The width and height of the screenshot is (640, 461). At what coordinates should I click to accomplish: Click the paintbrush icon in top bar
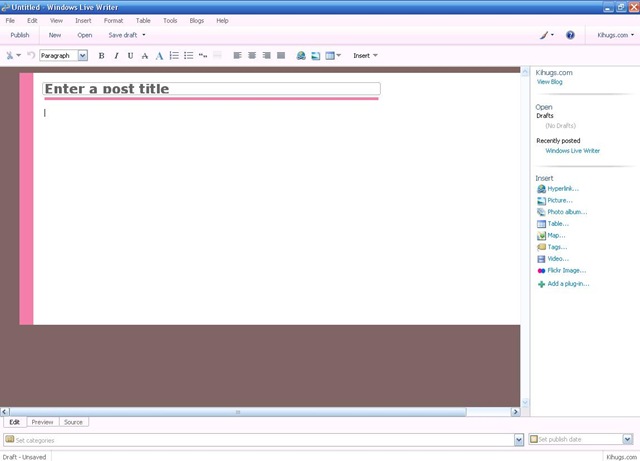(544, 35)
